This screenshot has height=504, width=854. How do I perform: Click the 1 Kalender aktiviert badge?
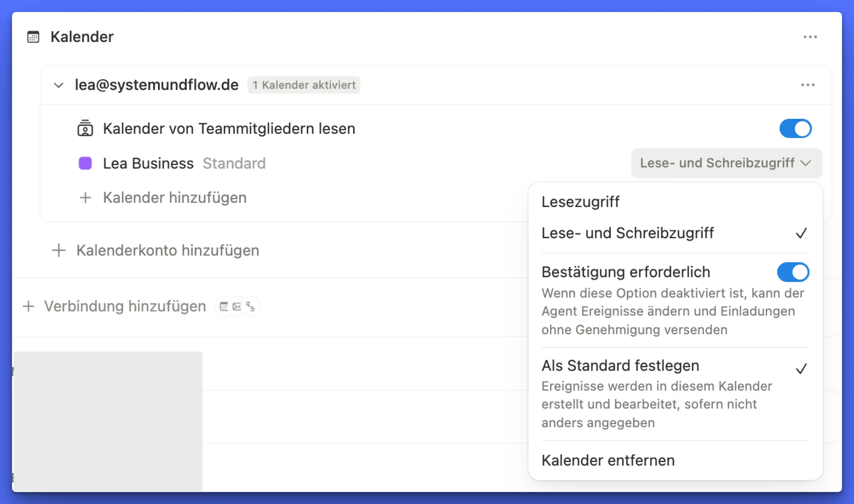coord(304,85)
